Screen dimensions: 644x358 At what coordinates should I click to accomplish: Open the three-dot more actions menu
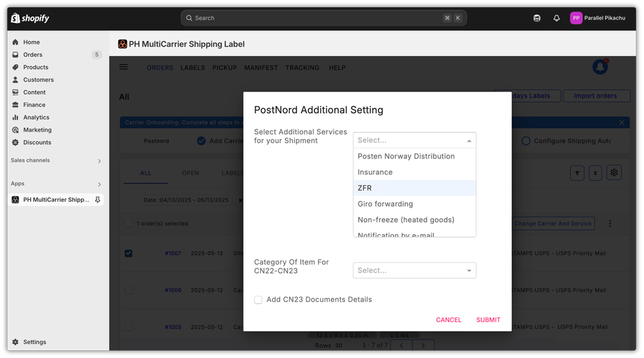coord(610,223)
